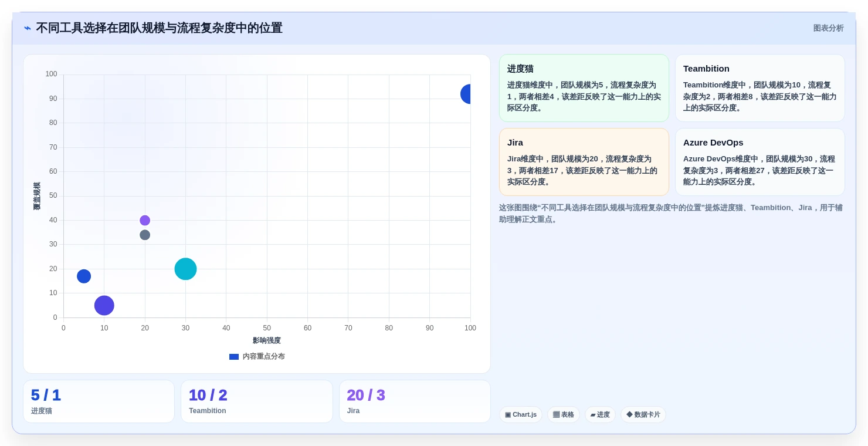Screen dimensions: 868x446
Task: Click the 表格 tag chip
Action: tap(564, 414)
